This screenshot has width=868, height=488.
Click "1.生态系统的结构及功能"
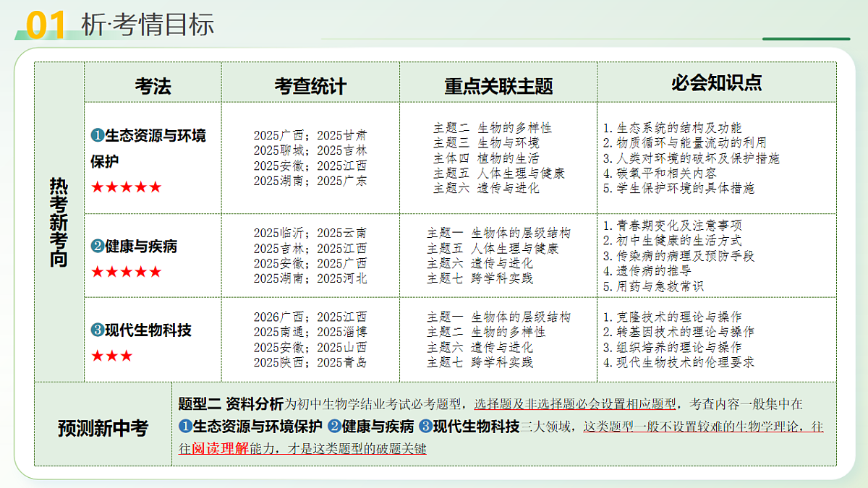[673, 127]
